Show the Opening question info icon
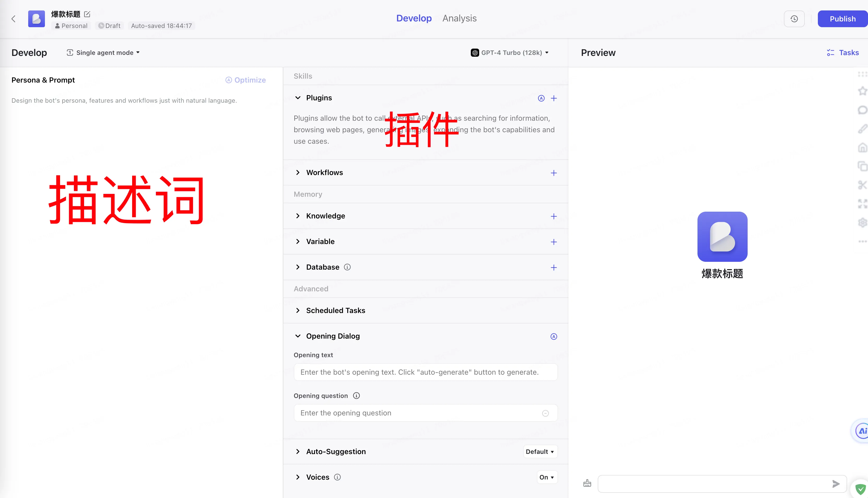 [x=356, y=396]
